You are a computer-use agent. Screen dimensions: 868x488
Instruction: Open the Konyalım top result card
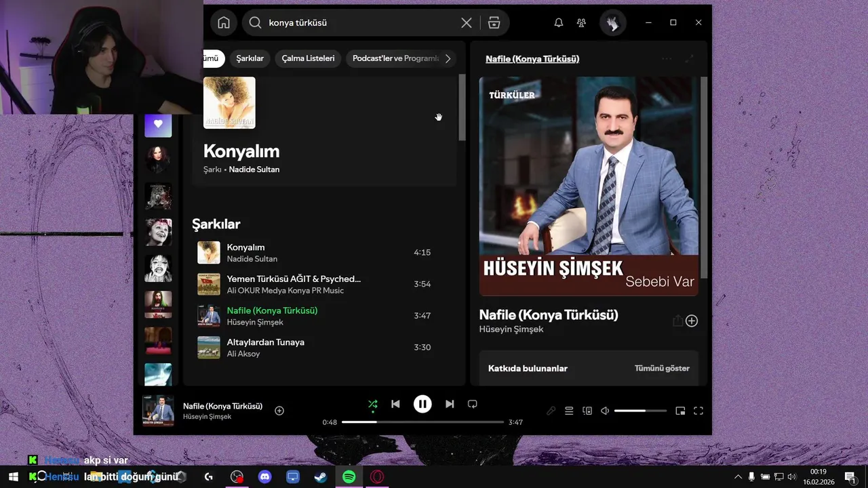[x=325, y=129]
